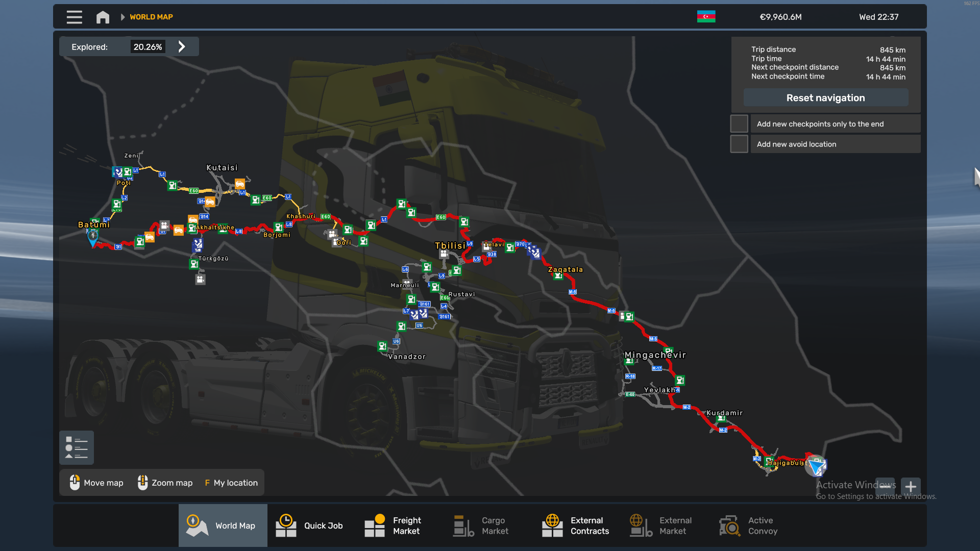Expand the Explored percentage panel
This screenshot has width=980, height=551.
[182, 47]
